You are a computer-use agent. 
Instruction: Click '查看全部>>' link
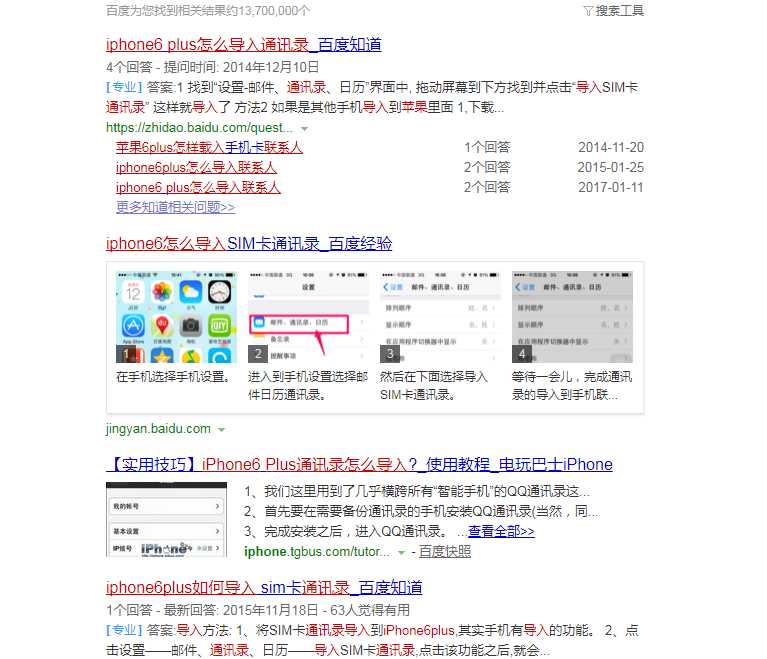coord(501,531)
